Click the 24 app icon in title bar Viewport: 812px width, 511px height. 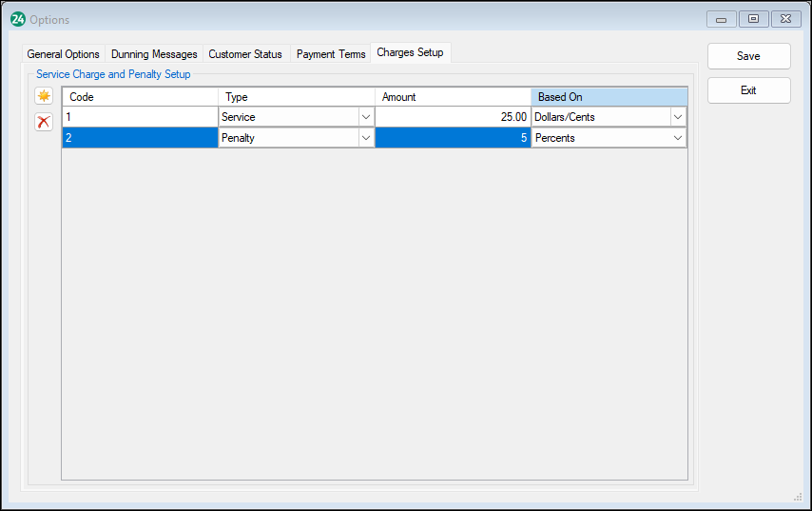(x=17, y=19)
